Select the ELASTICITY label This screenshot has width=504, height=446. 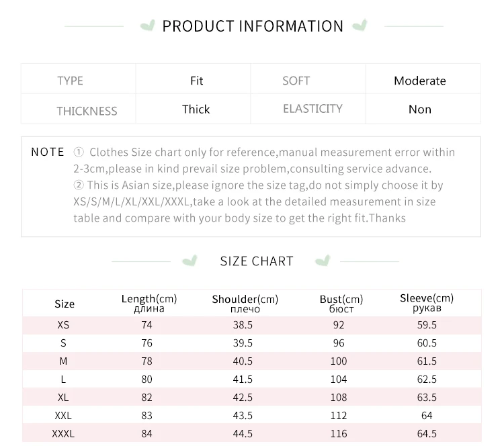(x=312, y=109)
